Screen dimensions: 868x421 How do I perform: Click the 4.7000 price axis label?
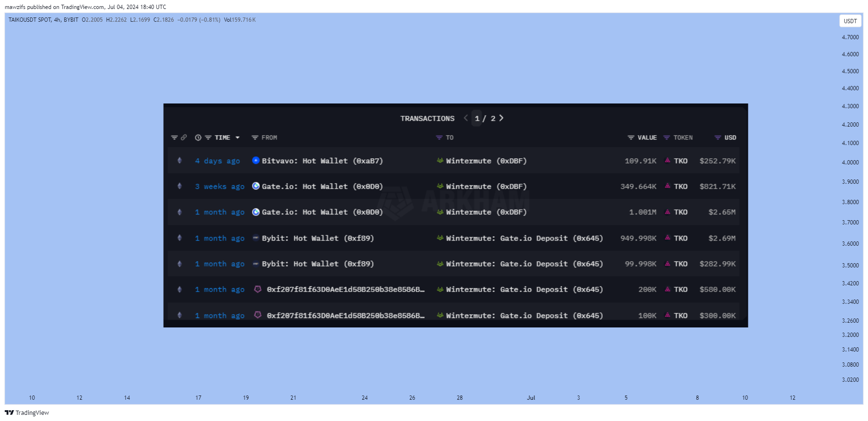pyautogui.click(x=850, y=37)
